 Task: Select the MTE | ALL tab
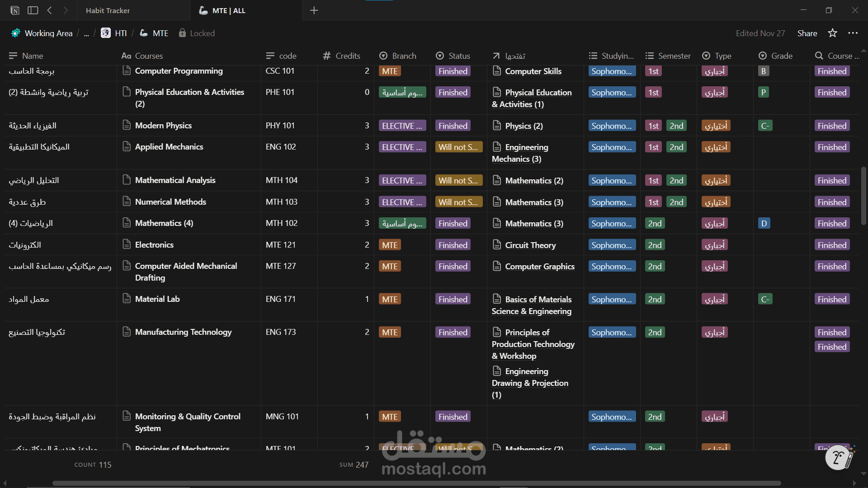(x=228, y=10)
